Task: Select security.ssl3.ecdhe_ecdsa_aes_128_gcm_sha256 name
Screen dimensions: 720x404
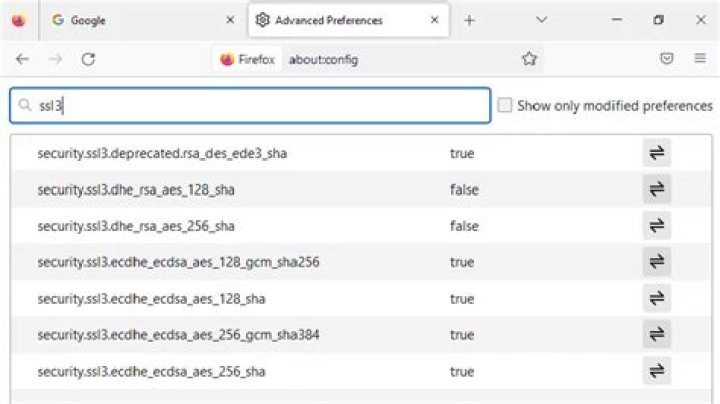Action: point(179,262)
